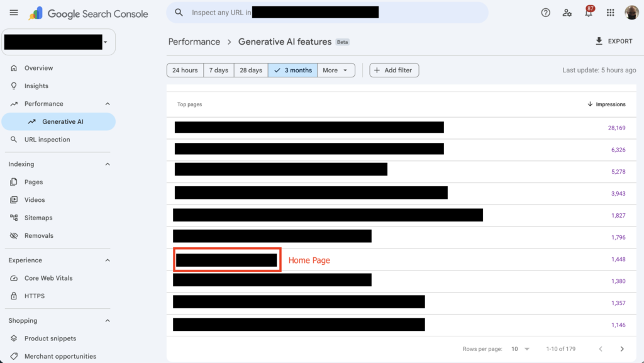Go to next page of results

click(622, 349)
